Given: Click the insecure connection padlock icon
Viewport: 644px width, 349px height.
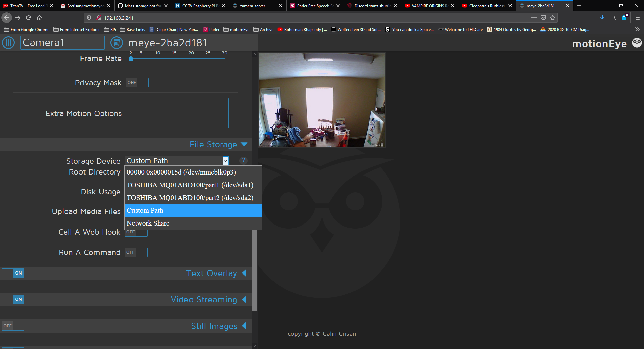Looking at the screenshot, I should [99, 18].
